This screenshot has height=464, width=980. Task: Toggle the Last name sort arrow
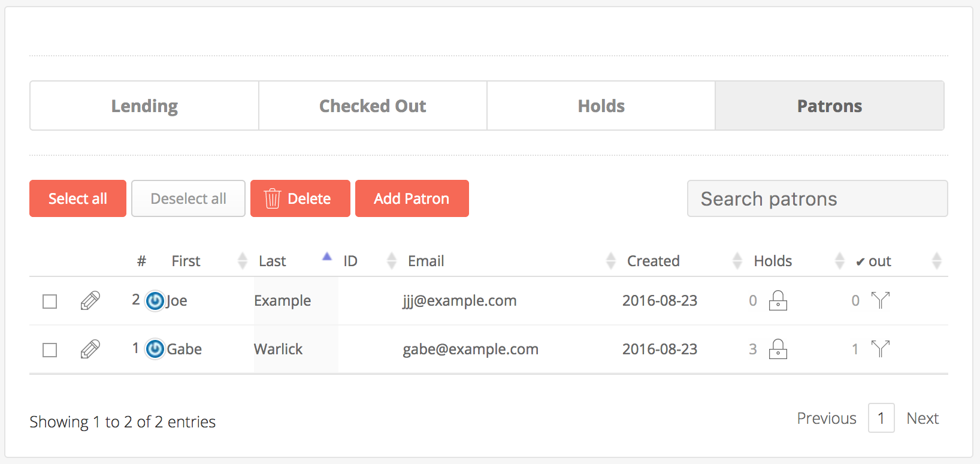point(326,257)
